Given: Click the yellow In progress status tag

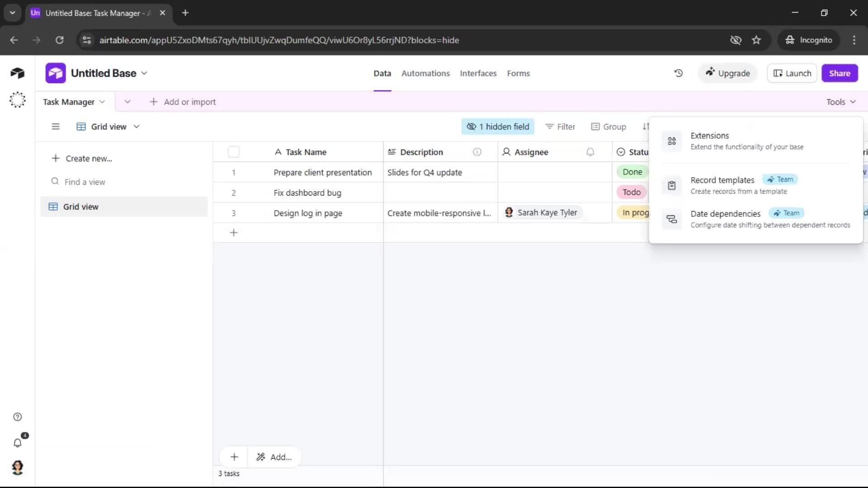Looking at the screenshot, I should coord(634,212).
